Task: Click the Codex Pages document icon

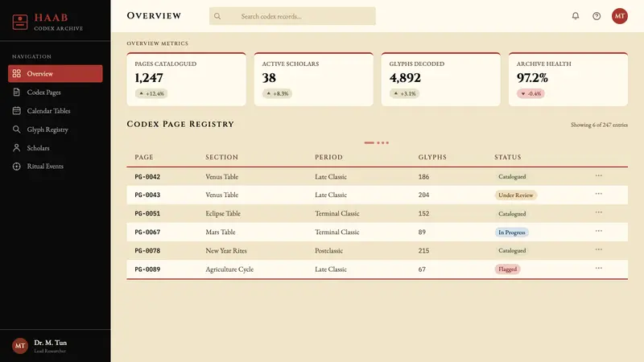Action: pos(16,92)
